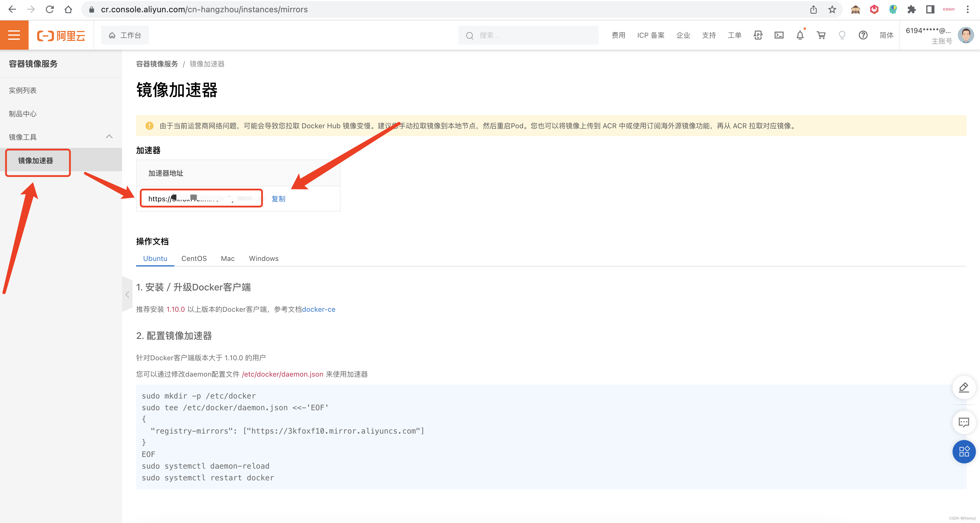The image size is (980, 523).
Task: Open the floating chat feedback button
Action: pyautogui.click(x=964, y=422)
